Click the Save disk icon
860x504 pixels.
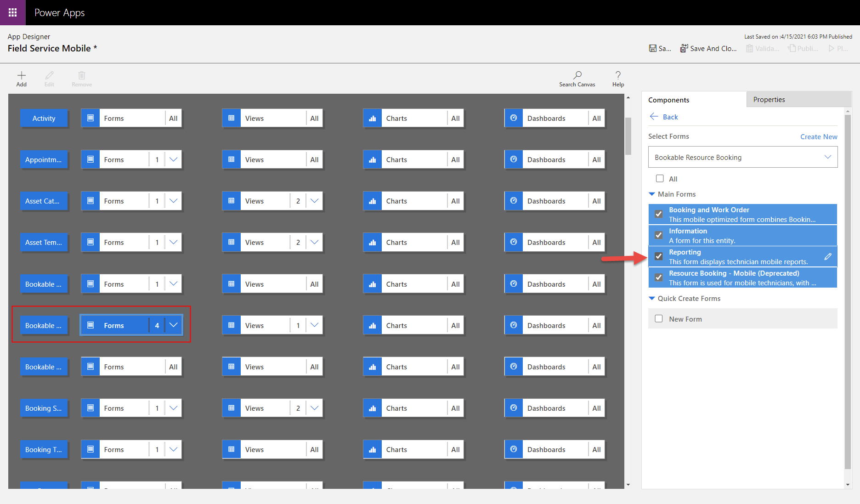[652, 48]
